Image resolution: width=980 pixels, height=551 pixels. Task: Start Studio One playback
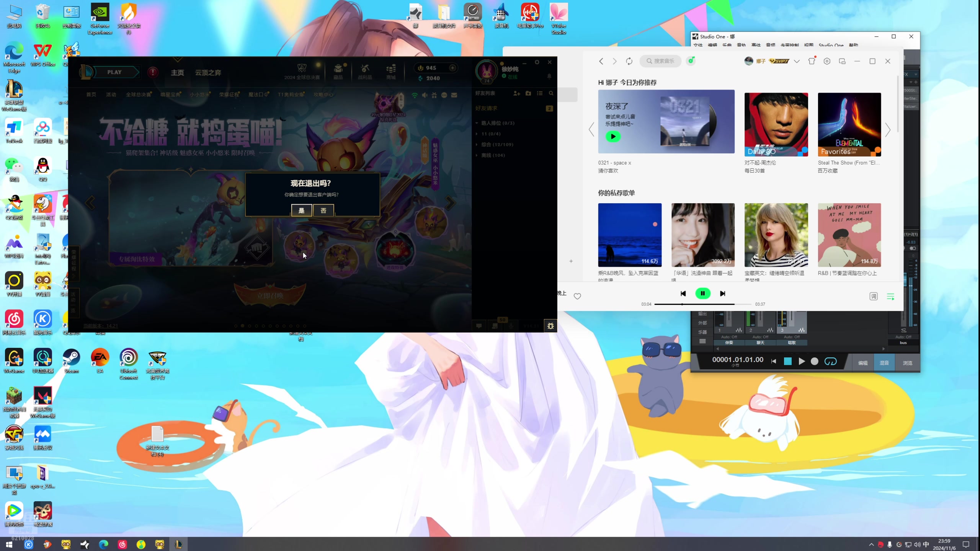pos(801,362)
